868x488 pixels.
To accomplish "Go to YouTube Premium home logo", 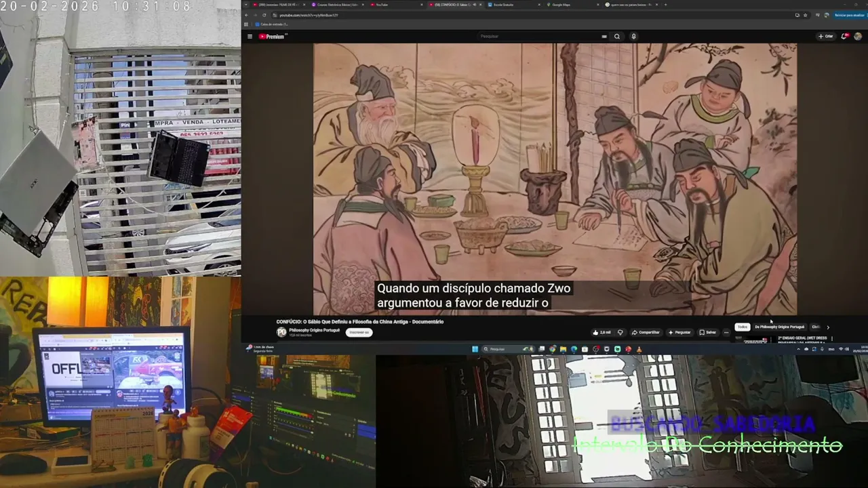I will 272,37.
